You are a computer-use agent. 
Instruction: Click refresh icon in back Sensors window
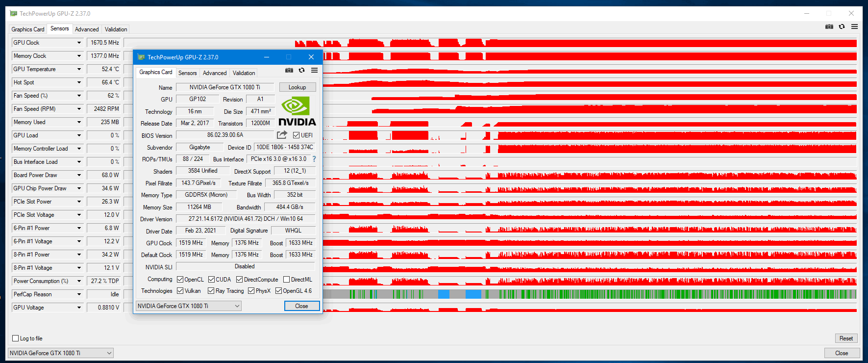pyautogui.click(x=842, y=26)
